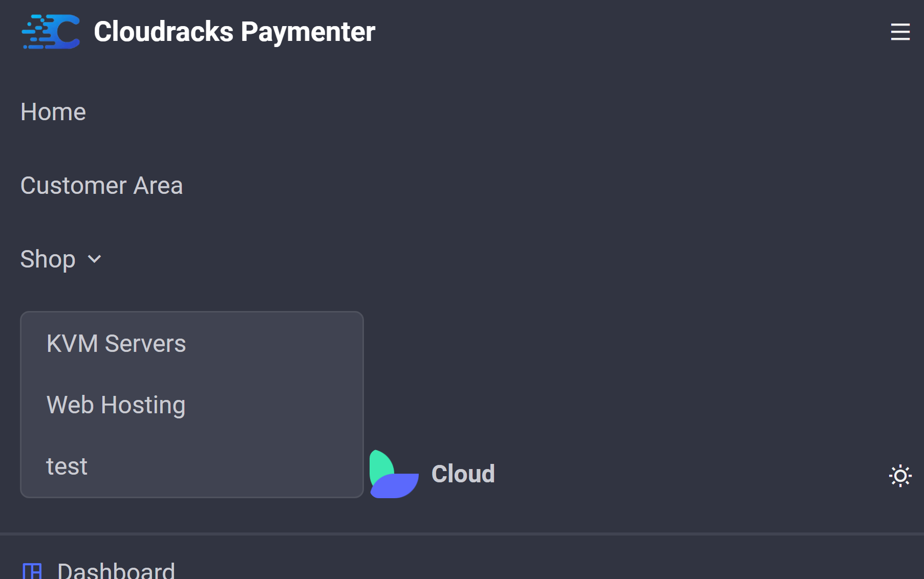Navigate to the Customer Area
Image resolution: width=924 pixels, height=579 pixels.
pos(101,186)
